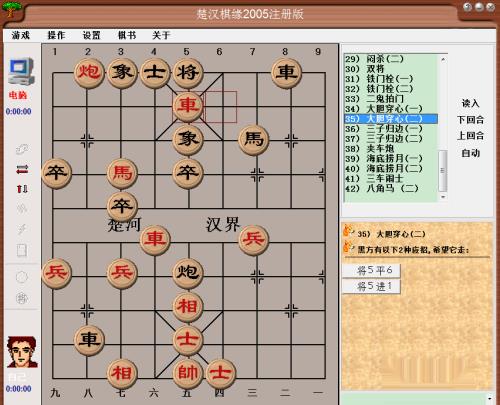Select the black 卒 on file 1

click(x=56, y=173)
